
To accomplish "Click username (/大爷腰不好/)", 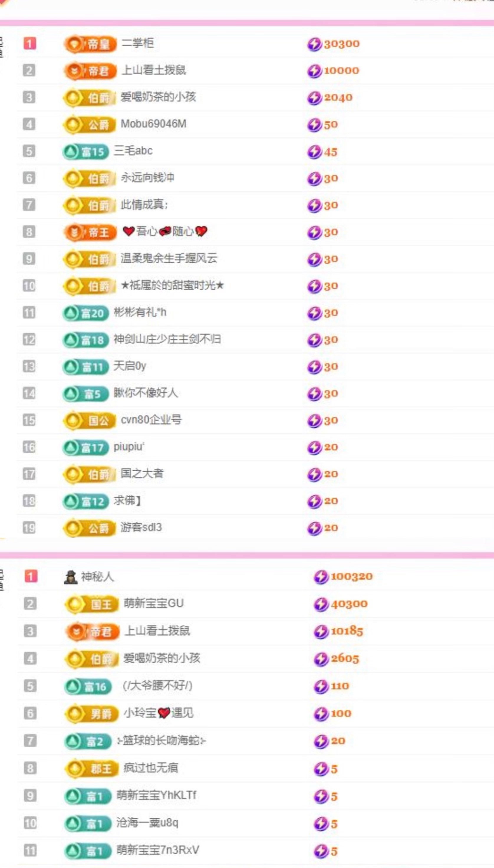I will click(158, 686).
